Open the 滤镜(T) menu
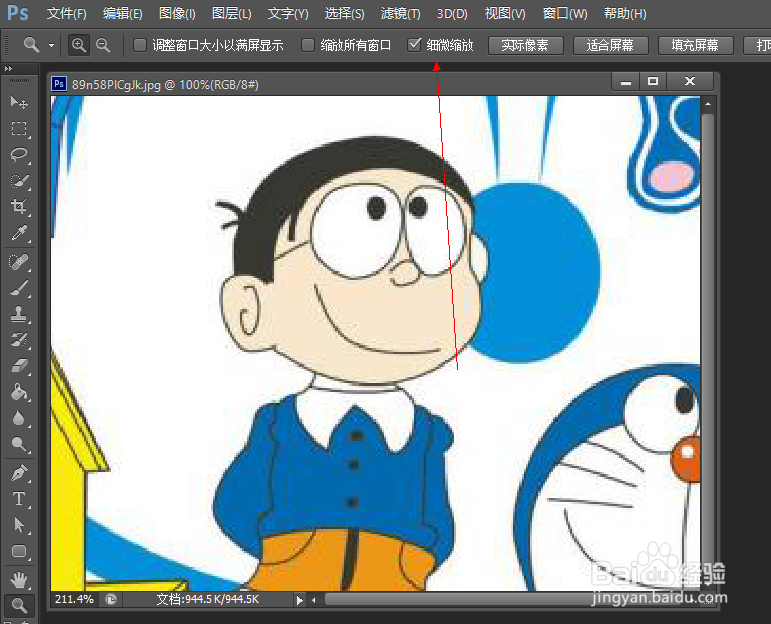 click(400, 14)
